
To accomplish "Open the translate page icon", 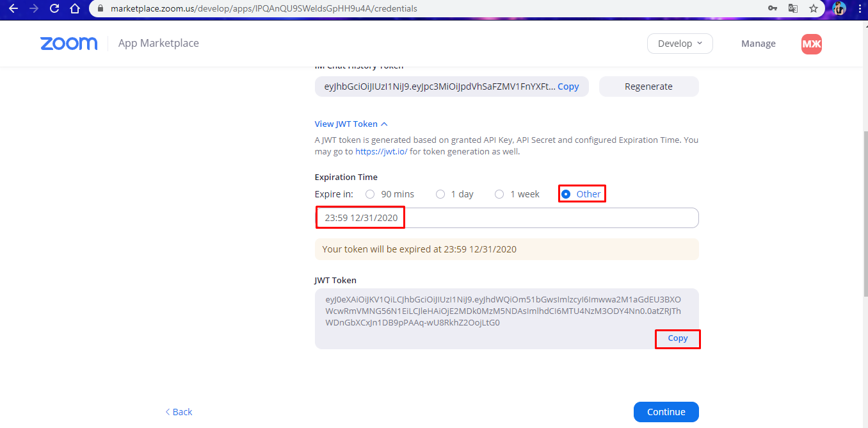I will [793, 9].
